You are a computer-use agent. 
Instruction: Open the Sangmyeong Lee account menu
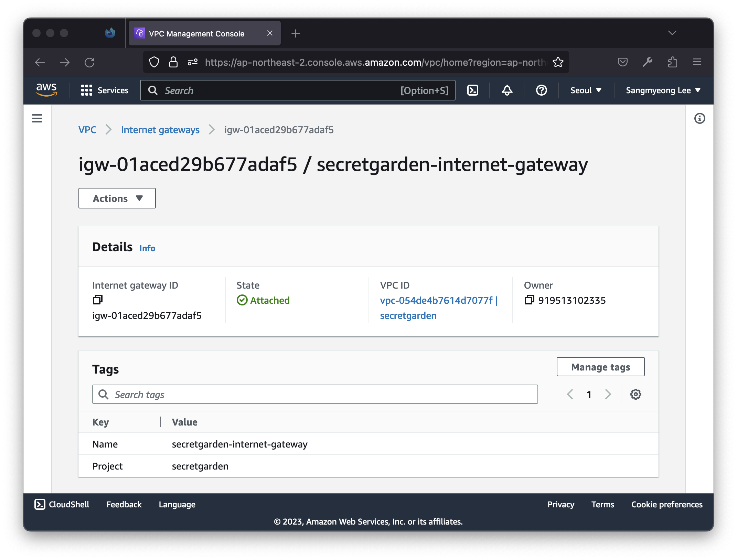pyautogui.click(x=663, y=90)
